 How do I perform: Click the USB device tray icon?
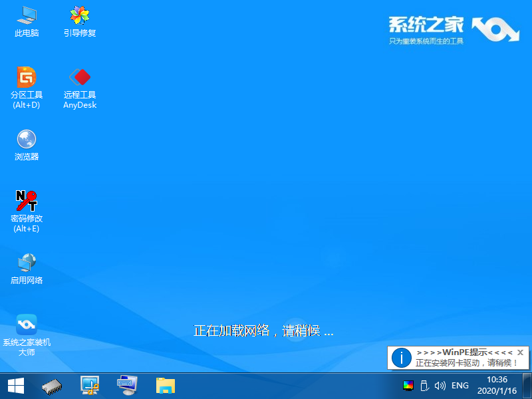[x=424, y=386]
